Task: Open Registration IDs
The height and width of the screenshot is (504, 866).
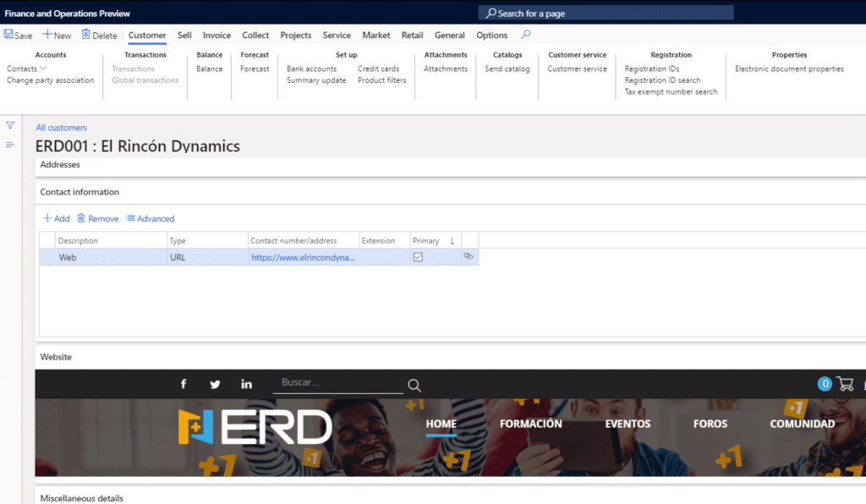Action: 652,68
